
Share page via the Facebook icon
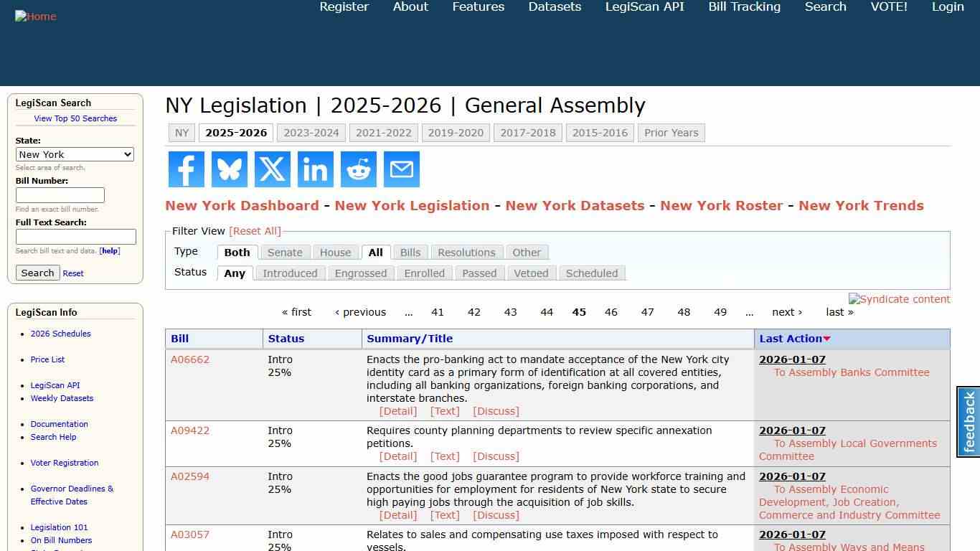[186, 169]
